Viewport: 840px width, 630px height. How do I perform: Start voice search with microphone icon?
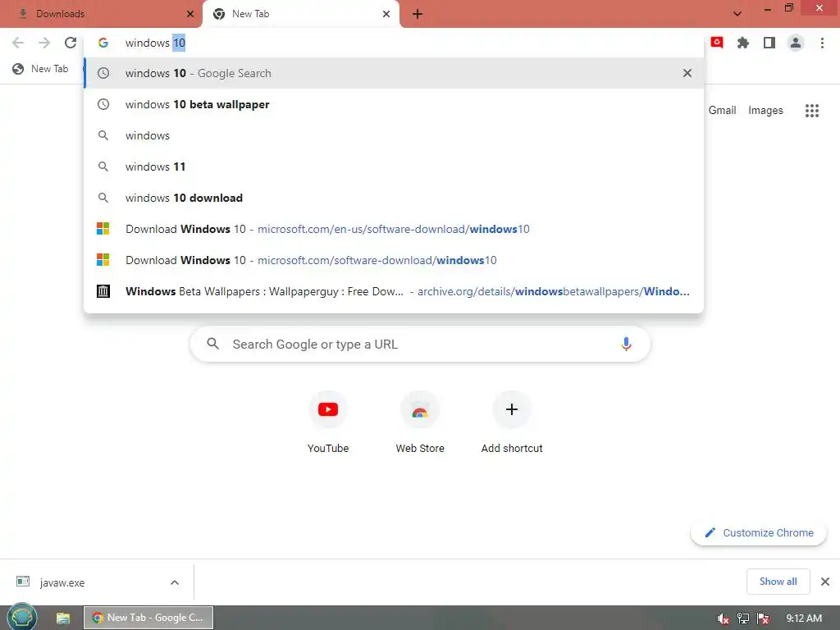point(626,344)
